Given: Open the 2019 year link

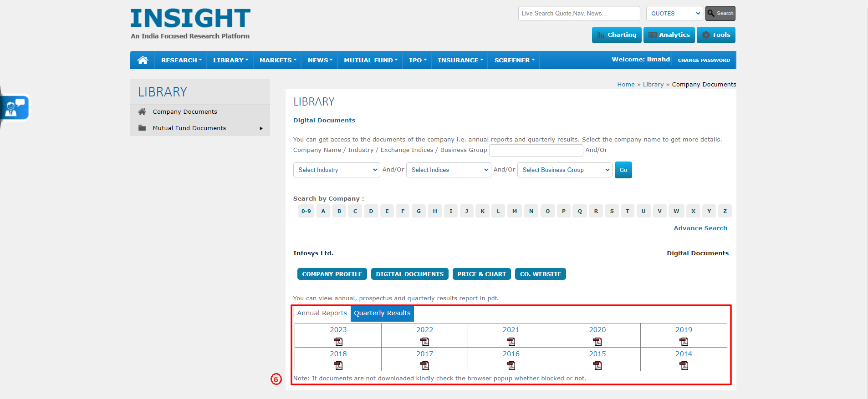Looking at the screenshot, I should click(x=684, y=329).
